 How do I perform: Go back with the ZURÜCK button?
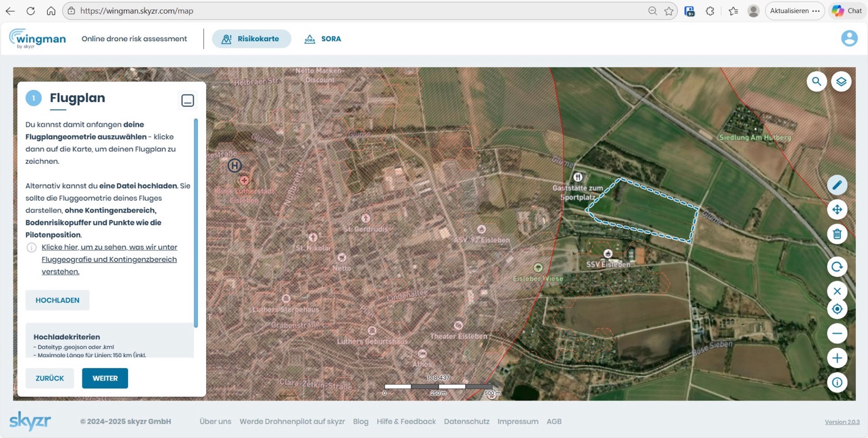click(50, 378)
